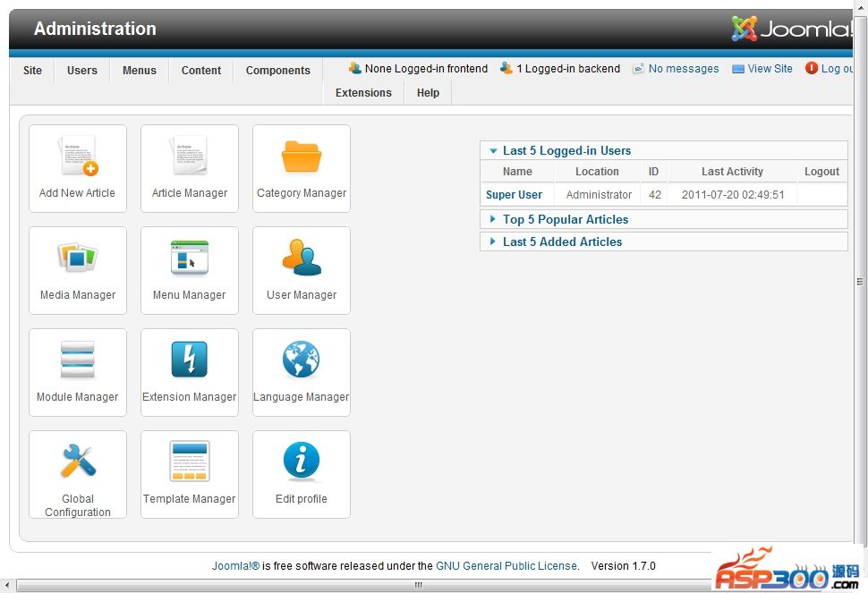The width and height of the screenshot is (868, 593).
Task: Click the No messages envelope icon
Action: coord(638,69)
